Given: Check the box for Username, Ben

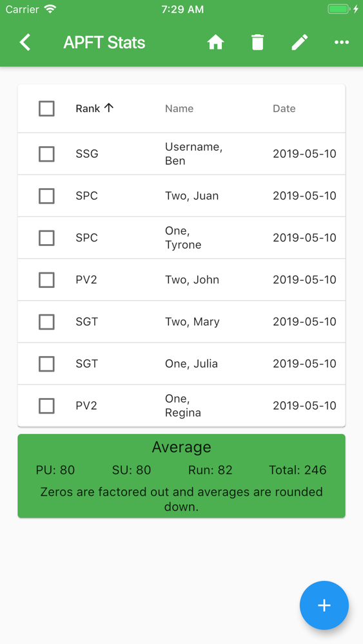Looking at the screenshot, I should pyautogui.click(x=46, y=154).
